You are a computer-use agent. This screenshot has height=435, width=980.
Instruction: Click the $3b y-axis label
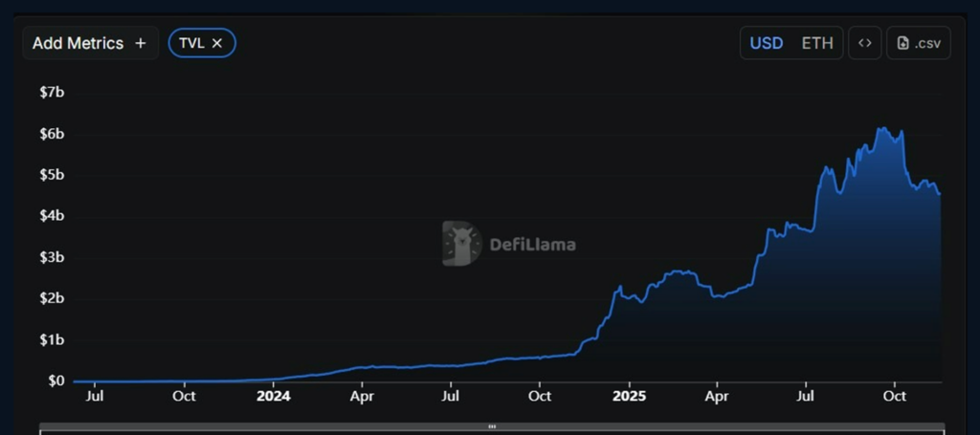click(52, 257)
